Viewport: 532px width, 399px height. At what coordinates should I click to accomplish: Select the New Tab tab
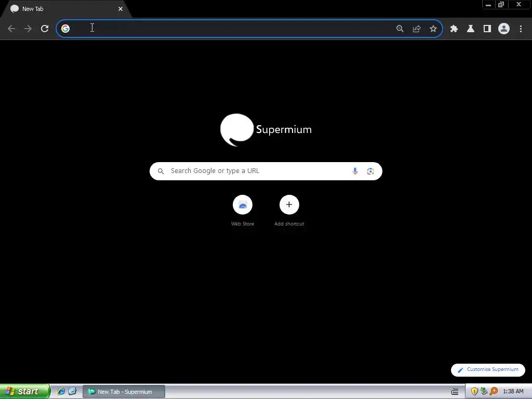(x=66, y=9)
